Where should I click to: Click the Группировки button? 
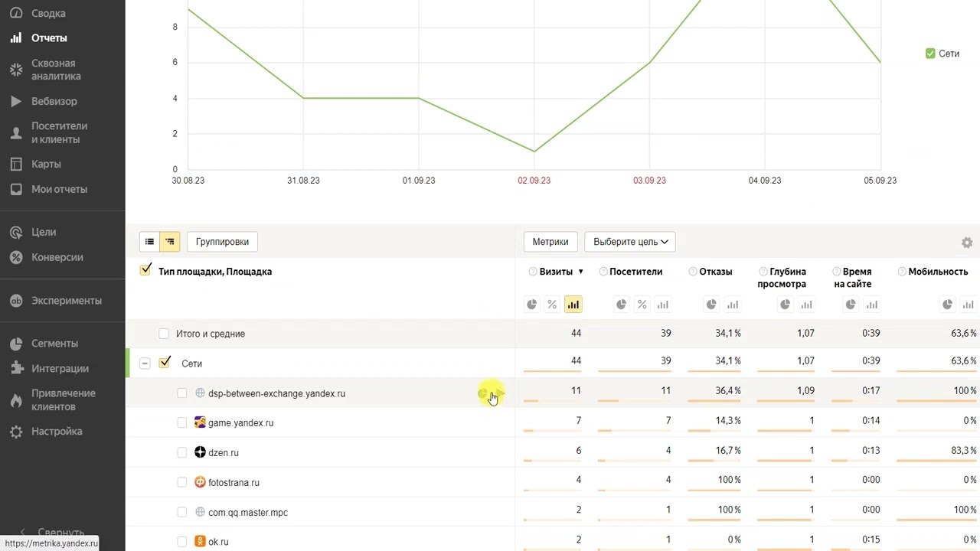[222, 242]
